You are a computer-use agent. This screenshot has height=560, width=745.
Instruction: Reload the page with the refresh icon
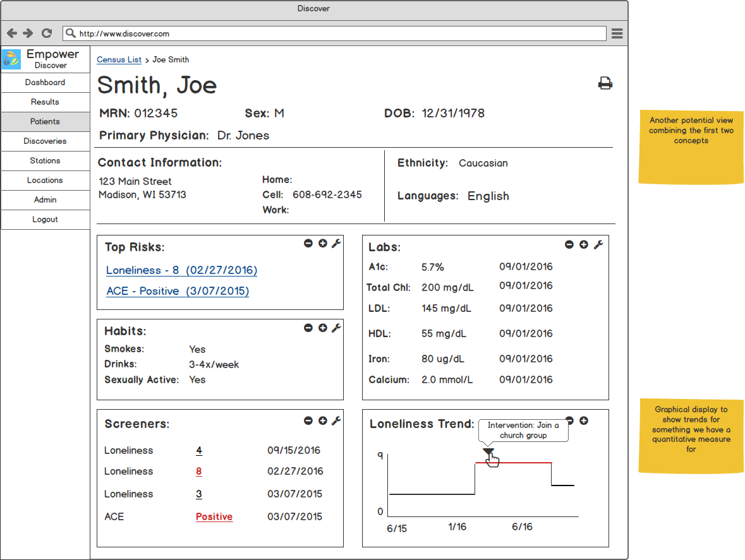coord(47,33)
